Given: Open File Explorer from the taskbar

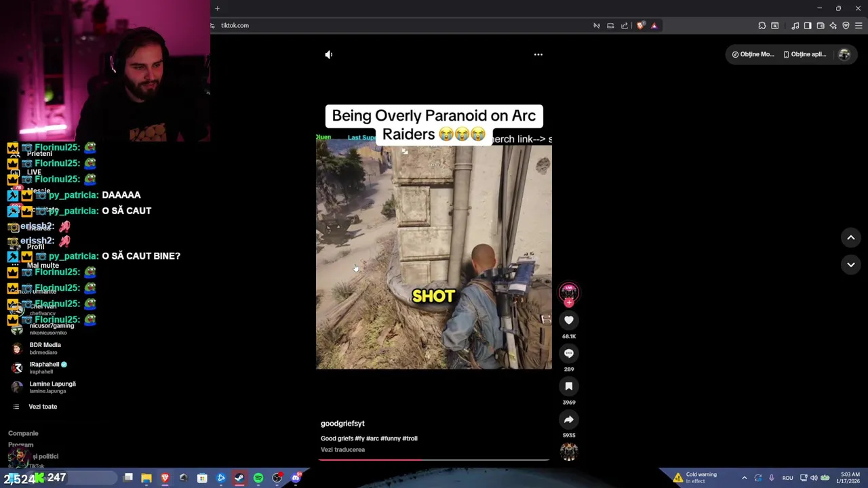Looking at the screenshot, I should point(146,478).
